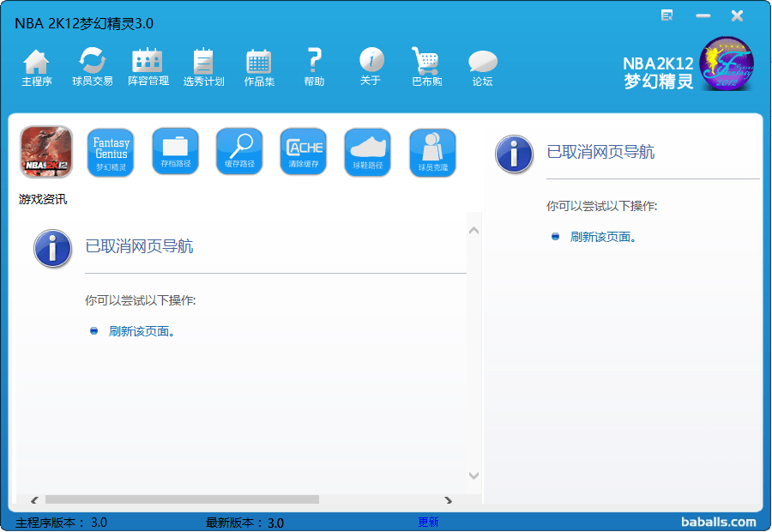Image resolution: width=772 pixels, height=532 pixels.
Task: Open 缓存路径 cache path
Action: pyautogui.click(x=239, y=152)
